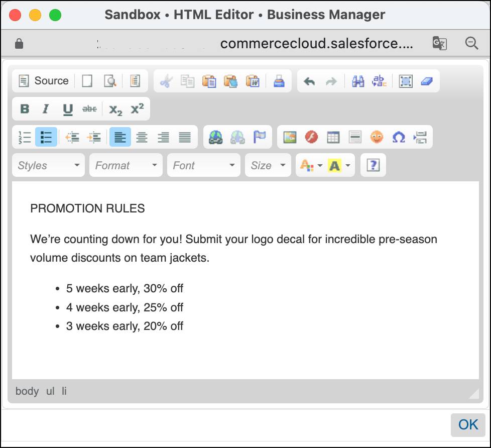Image resolution: width=491 pixels, height=448 pixels.
Task: Click the browser translate icon
Action: click(439, 43)
